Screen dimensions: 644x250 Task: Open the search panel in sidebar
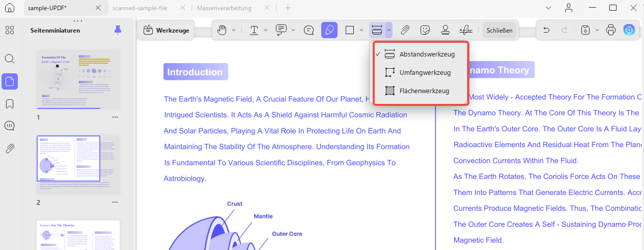click(x=9, y=59)
